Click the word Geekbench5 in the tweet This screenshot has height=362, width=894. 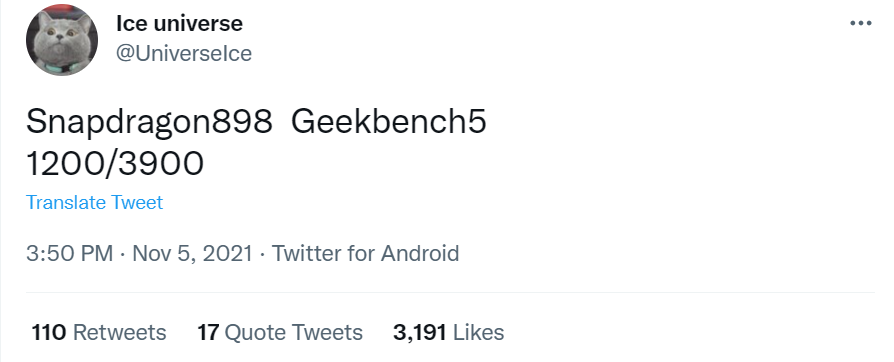coord(389,121)
